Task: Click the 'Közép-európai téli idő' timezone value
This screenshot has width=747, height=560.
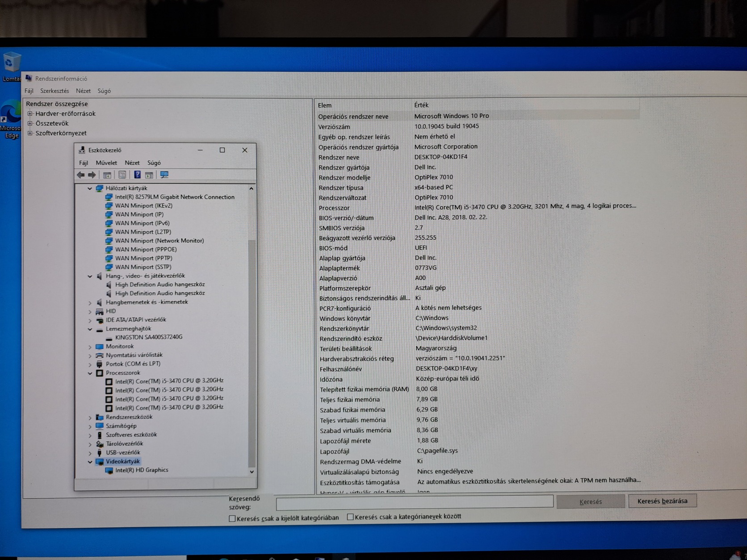Action: click(447, 379)
